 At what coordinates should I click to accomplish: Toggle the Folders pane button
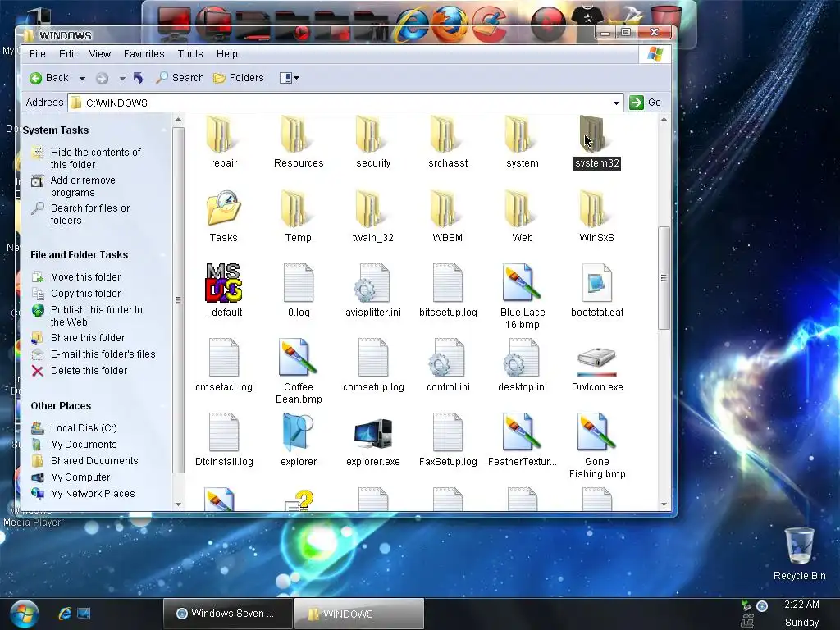[x=239, y=78]
